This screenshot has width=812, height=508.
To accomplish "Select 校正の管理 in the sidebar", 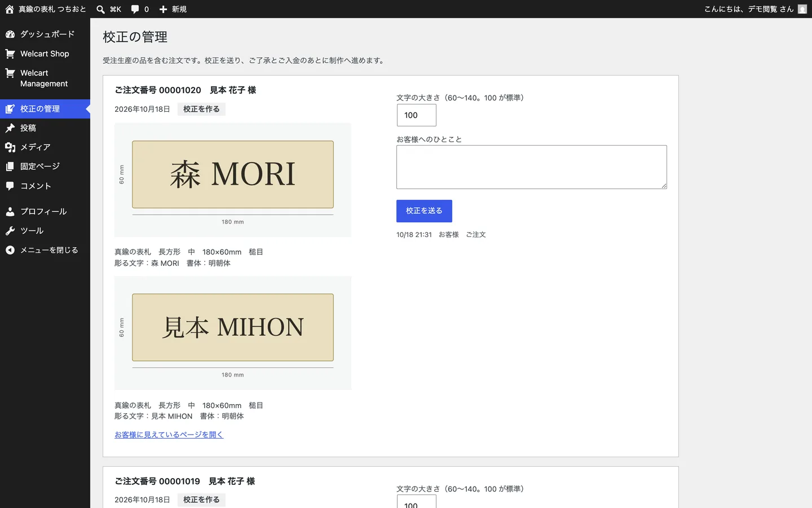I will [x=45, y=109].
